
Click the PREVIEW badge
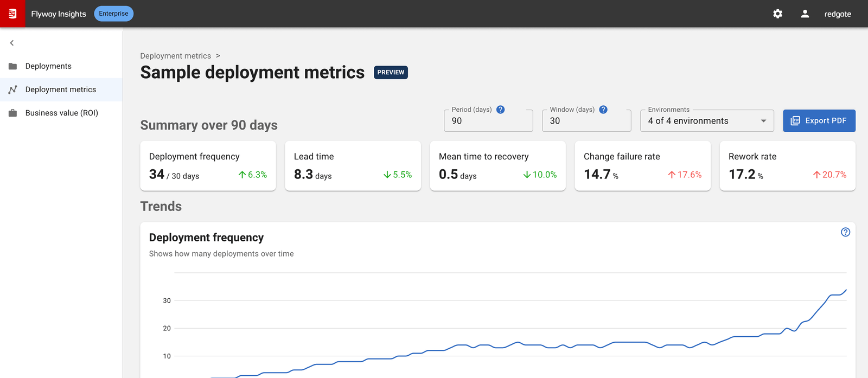(x=391, y=72)
